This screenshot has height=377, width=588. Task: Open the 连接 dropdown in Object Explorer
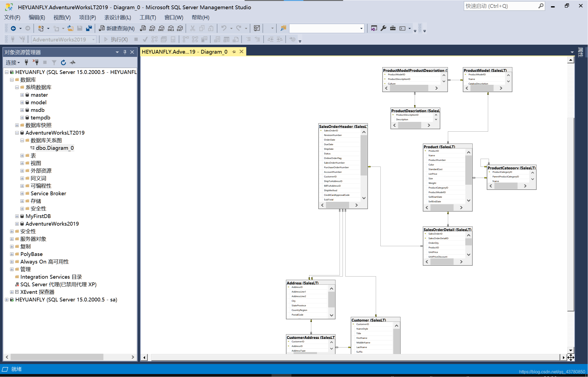(x=13, y=63)
